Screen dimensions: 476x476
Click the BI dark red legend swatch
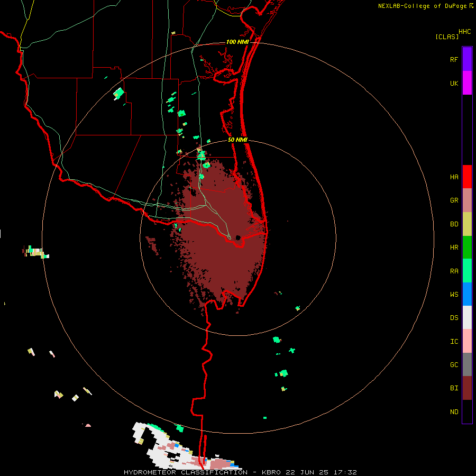[x=467, y=388]
